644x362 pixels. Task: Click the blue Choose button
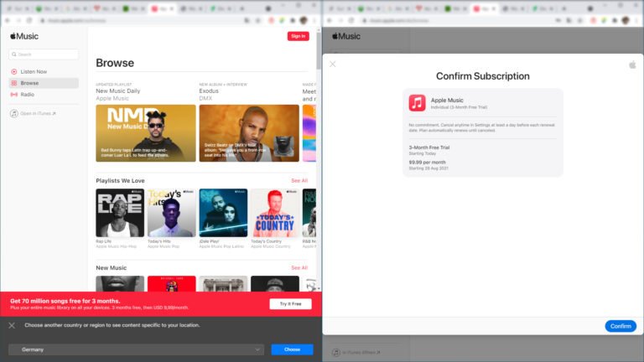click(x=292, y=349)
